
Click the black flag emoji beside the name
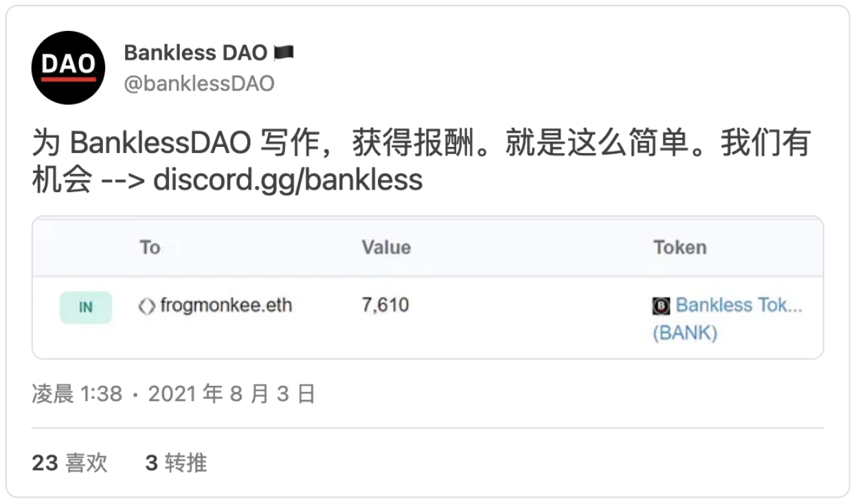coord(284,52)
